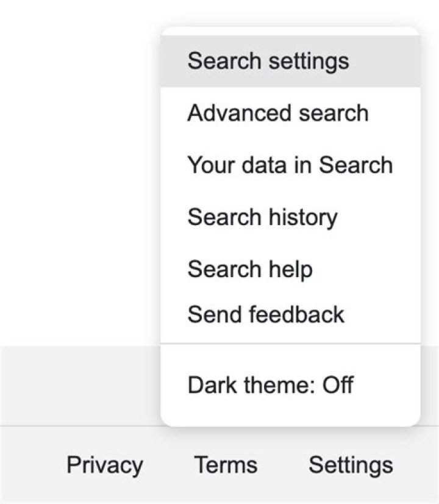Select the Advanced search option
Screen dimensions: 439x504
click(278, 113)
